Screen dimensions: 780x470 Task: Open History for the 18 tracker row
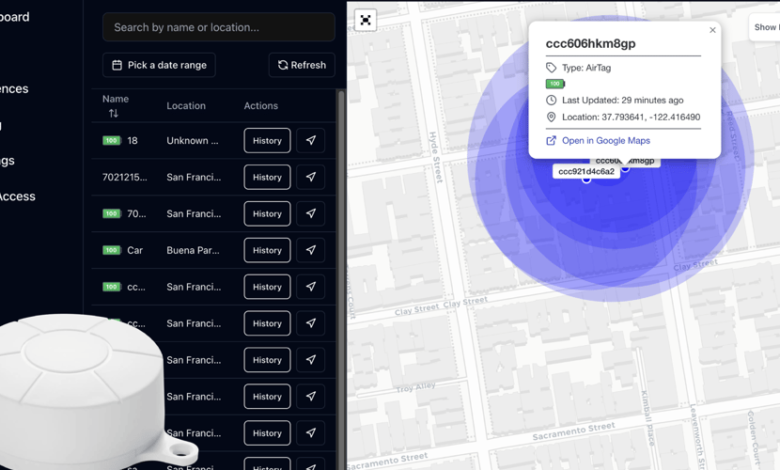[267, 141]
